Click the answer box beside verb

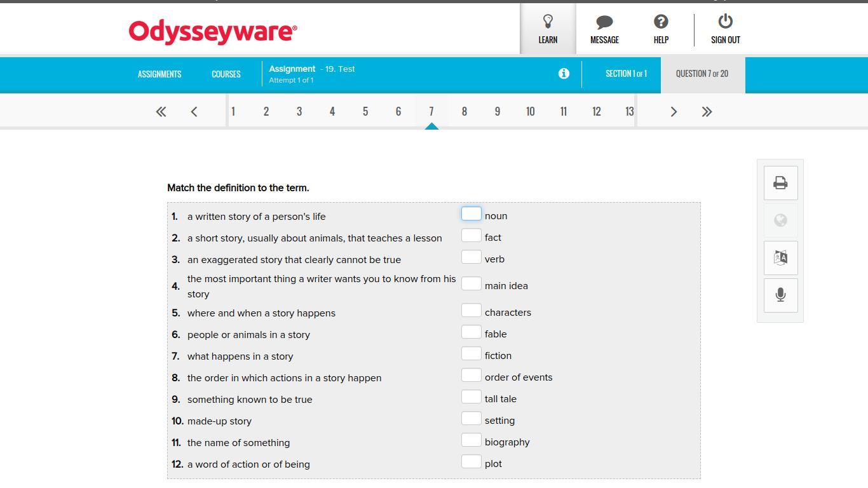point(471,257)
